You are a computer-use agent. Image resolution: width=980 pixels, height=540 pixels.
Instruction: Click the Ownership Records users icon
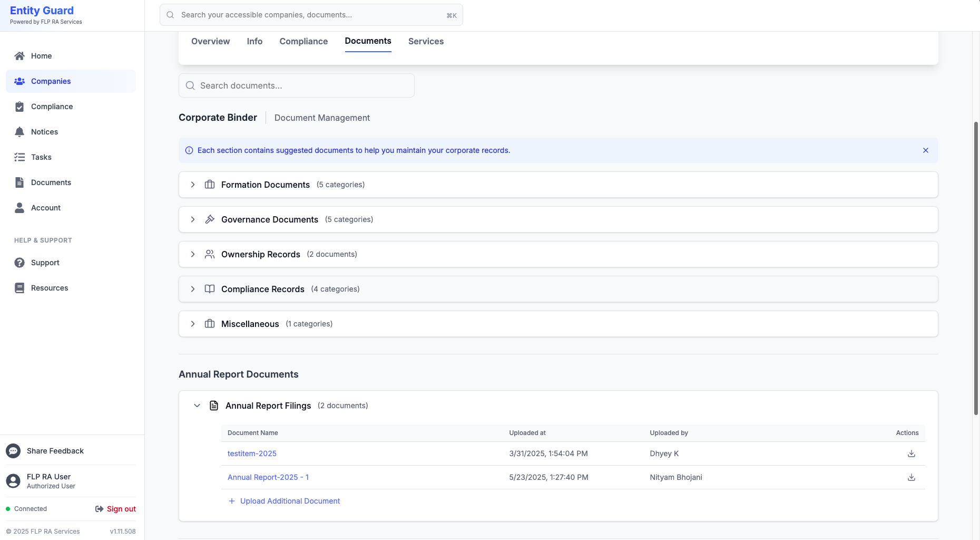point(210,254)
